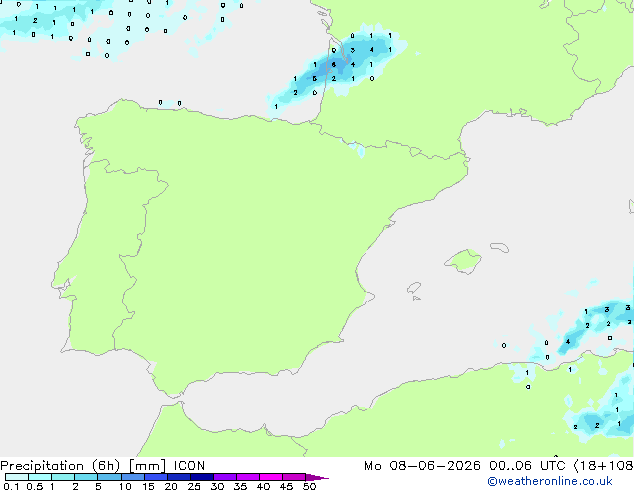This screenshot has width=634, height=490.
Task: Select the legend swatch between 20 and 25
Action: coord(179,477)
